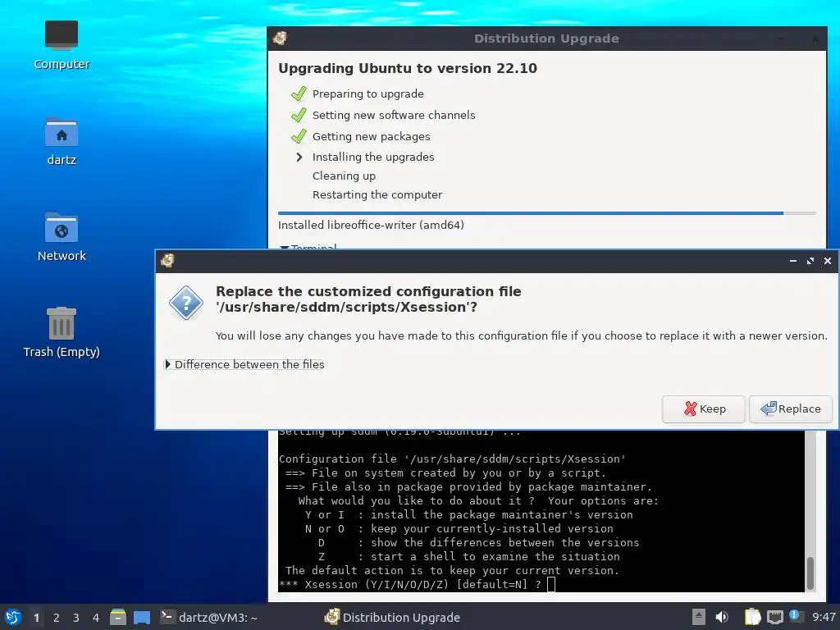840x630 pixels.
Task: Switch to workspace 2
Action: point(57,618)
